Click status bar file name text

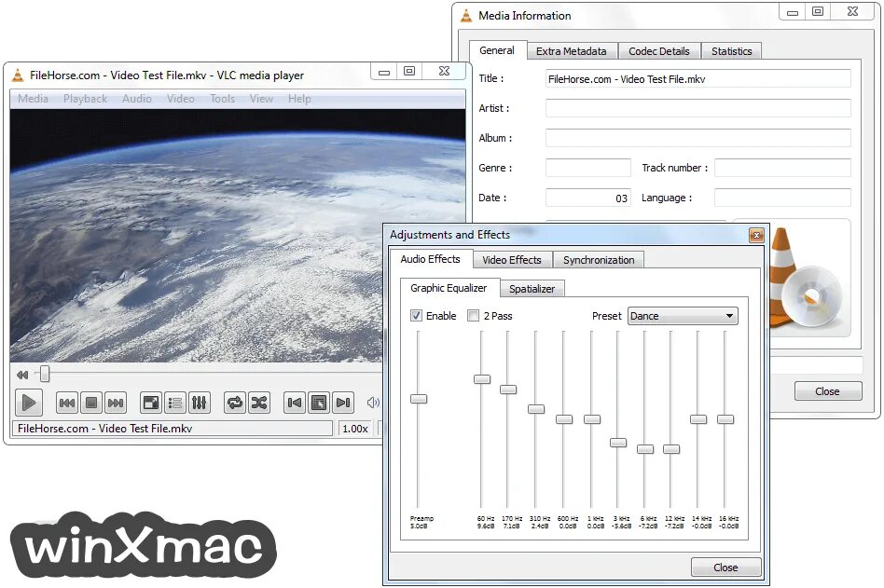(104, 429)
